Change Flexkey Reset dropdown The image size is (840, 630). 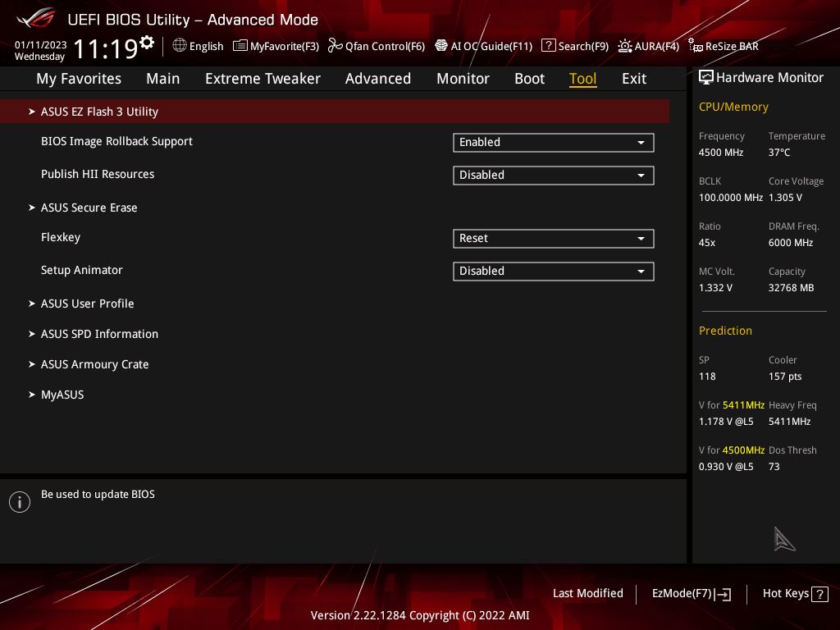click(554, 239)
